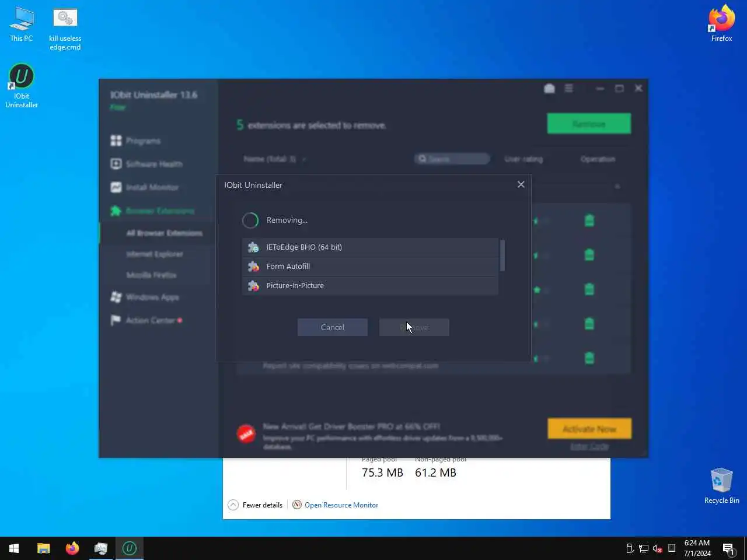Viewport: 747px width, 560px height.
Task: Click the Resource Monitor gauge icon in Task Manager
Action: pyautogui.click(x=297, y=505)
